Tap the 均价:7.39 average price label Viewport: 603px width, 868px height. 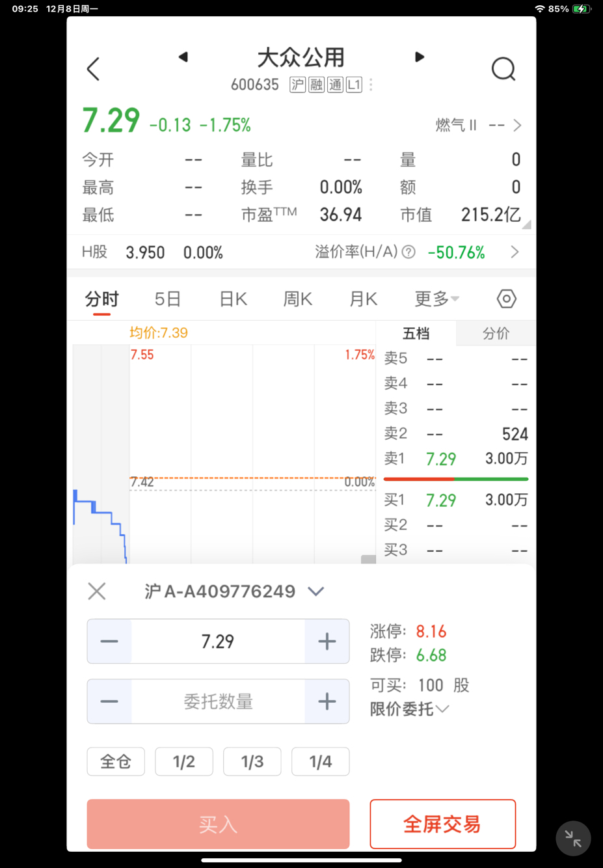tap(158, 332)
